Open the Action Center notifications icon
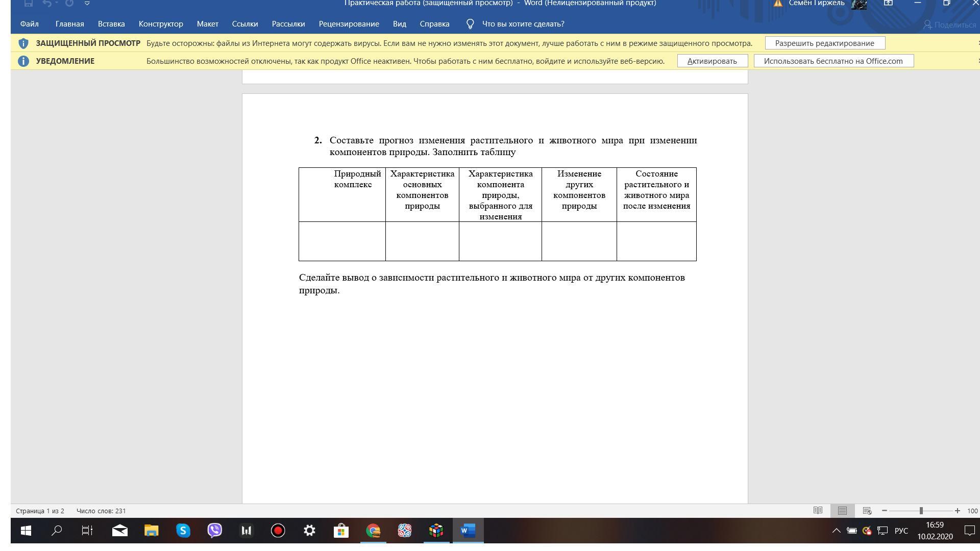The image size is (980, 551). point(969,531)
